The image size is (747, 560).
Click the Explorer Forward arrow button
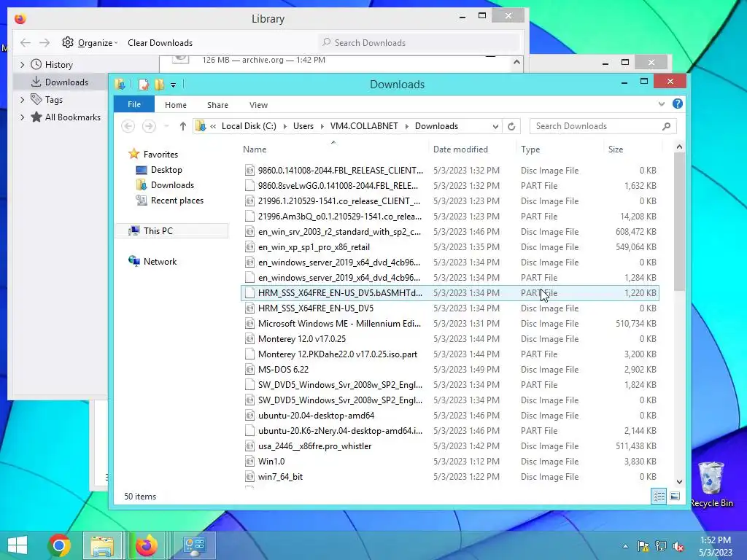pos(149,126)
